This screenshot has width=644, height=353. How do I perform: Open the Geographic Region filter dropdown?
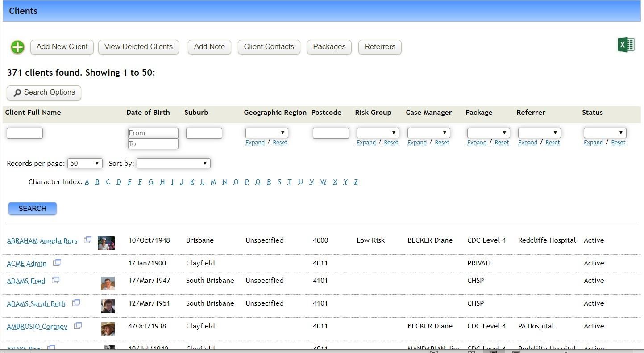click(x=266, y=132)
